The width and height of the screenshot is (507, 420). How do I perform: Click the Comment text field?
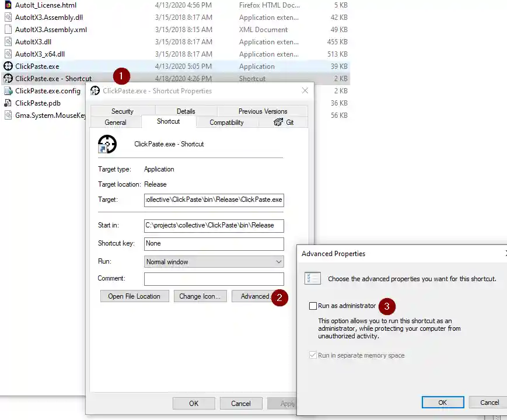click(214, 279)
